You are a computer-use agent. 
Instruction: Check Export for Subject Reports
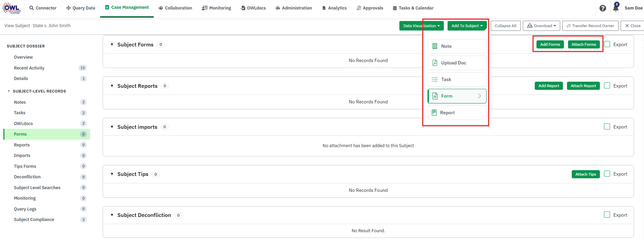607,85
